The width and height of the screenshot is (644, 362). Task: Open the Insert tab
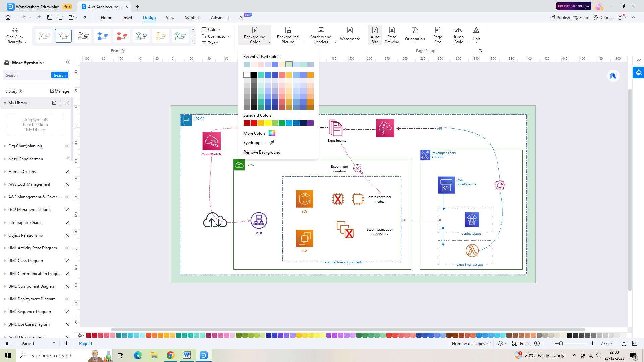click(x=127, y=18)
